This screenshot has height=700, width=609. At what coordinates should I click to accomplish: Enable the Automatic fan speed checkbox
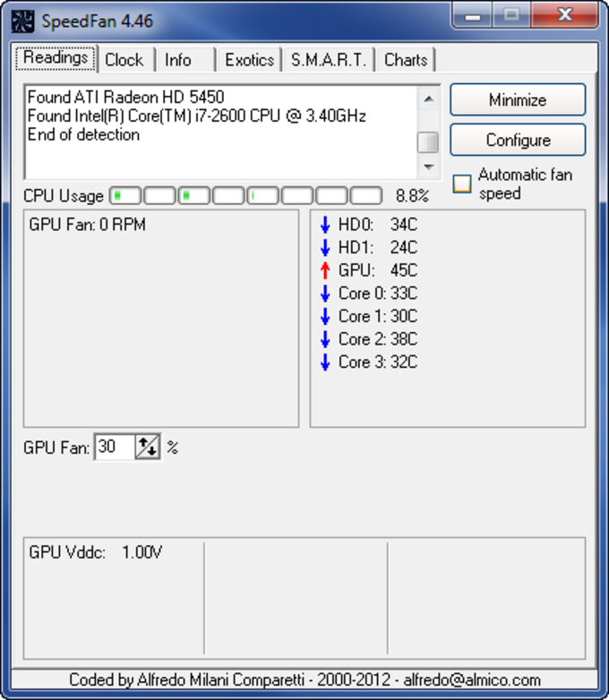462,184
